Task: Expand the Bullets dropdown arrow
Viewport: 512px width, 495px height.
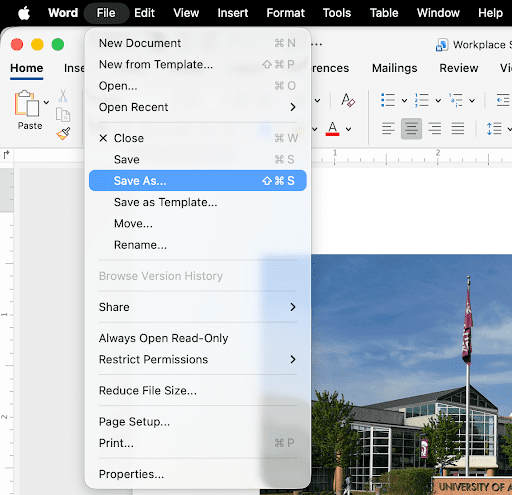Action: (404, 100)
